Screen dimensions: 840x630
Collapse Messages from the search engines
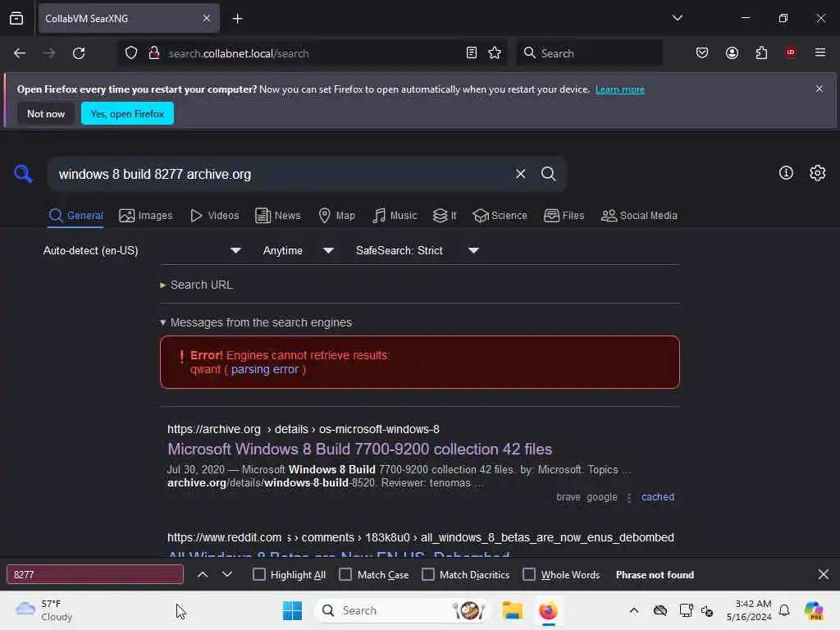256,322
